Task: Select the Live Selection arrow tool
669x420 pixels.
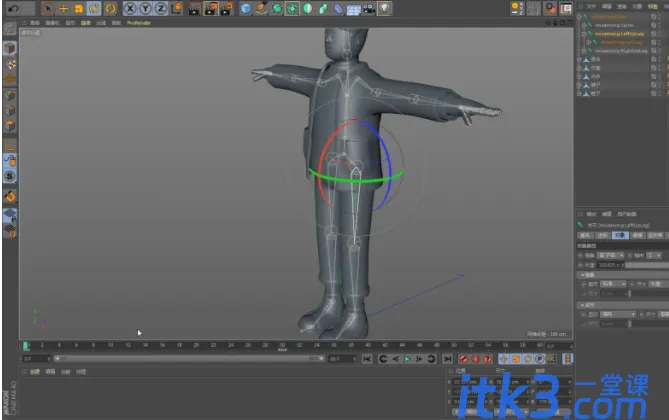Action: click(x=48, y=9)
